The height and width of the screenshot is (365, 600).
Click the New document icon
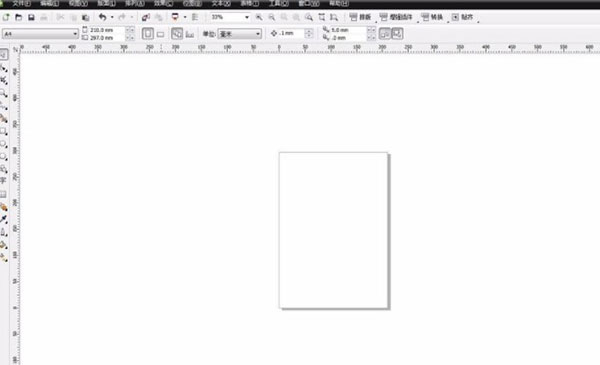(x=6, y=17)
